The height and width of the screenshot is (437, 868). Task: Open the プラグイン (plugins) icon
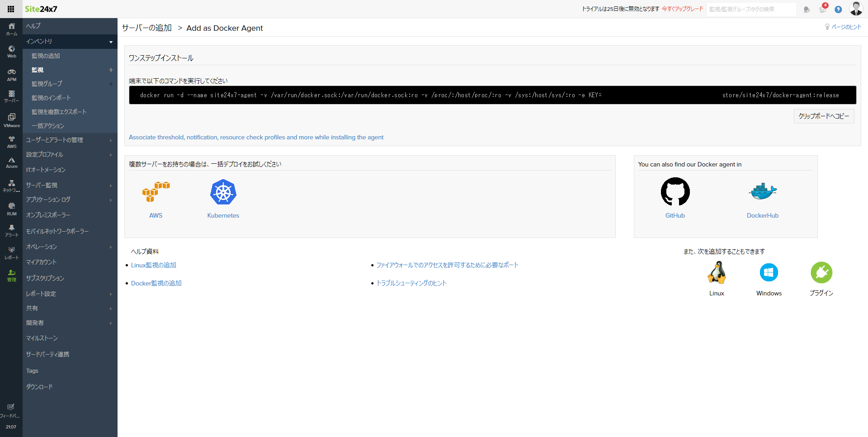[821, 272]
